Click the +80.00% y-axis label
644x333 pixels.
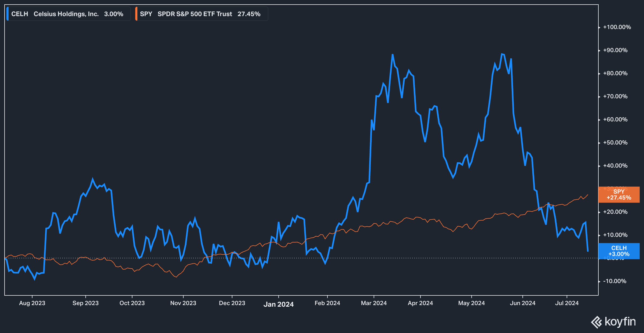615,73
